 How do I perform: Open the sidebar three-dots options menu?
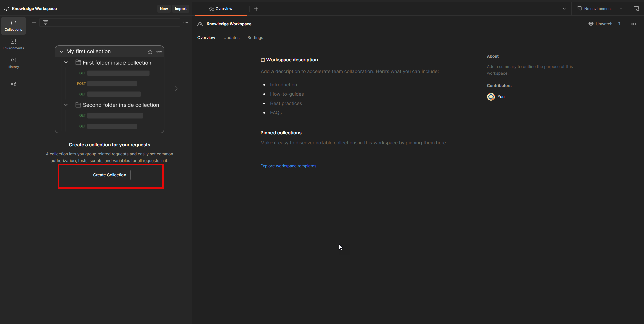(x=185, y=22)
